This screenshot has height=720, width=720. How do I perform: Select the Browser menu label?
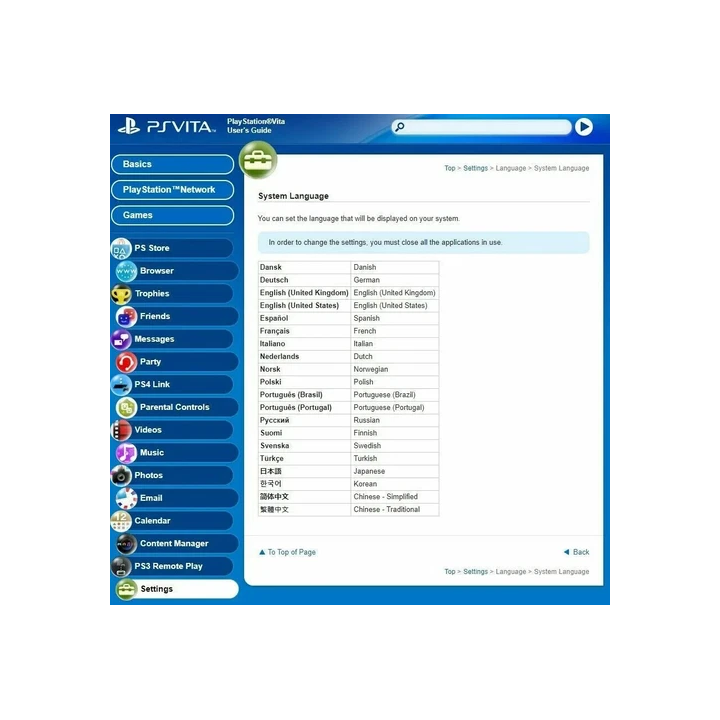[157, 271]
